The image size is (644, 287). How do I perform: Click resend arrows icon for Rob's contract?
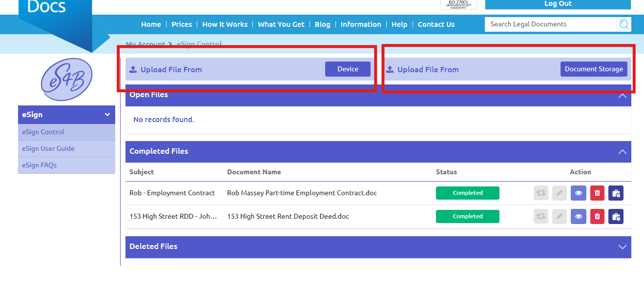[541, 193]
